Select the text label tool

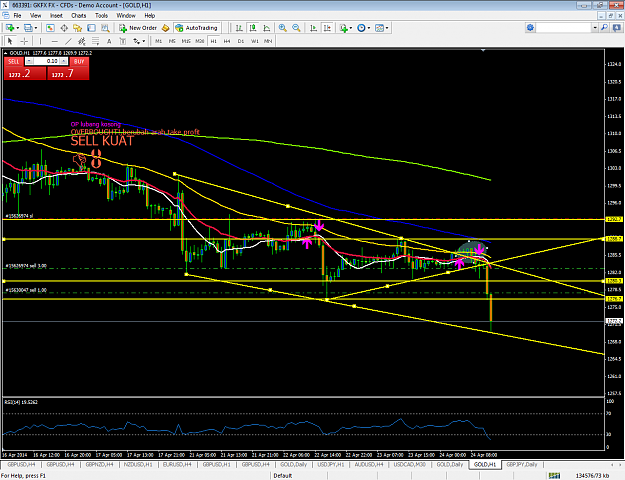[109, 41]
